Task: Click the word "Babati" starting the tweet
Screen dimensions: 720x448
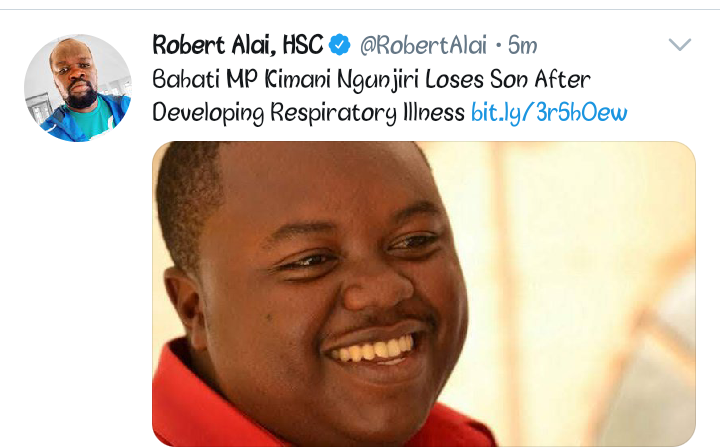Action: 186,79
